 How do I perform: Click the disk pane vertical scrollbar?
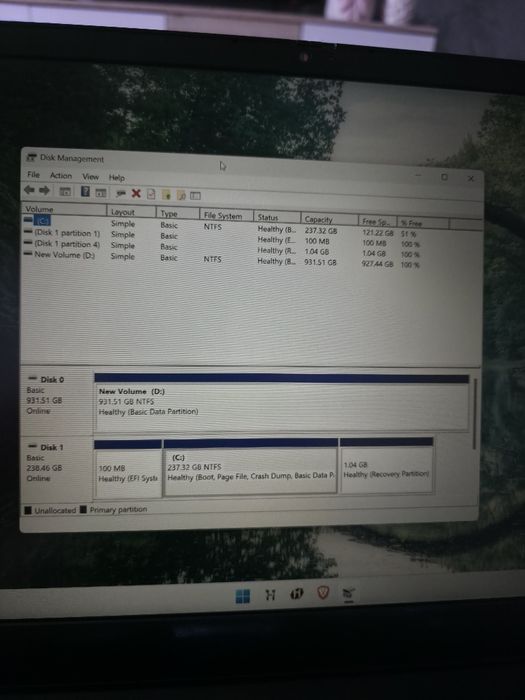tap(475, 413)
